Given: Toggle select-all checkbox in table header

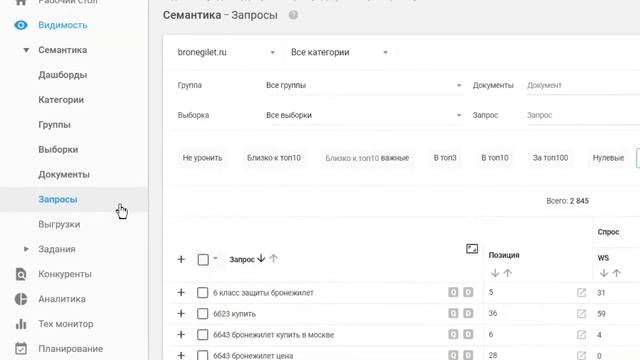Looking at the screenshot, I should (x=203, y=260).
